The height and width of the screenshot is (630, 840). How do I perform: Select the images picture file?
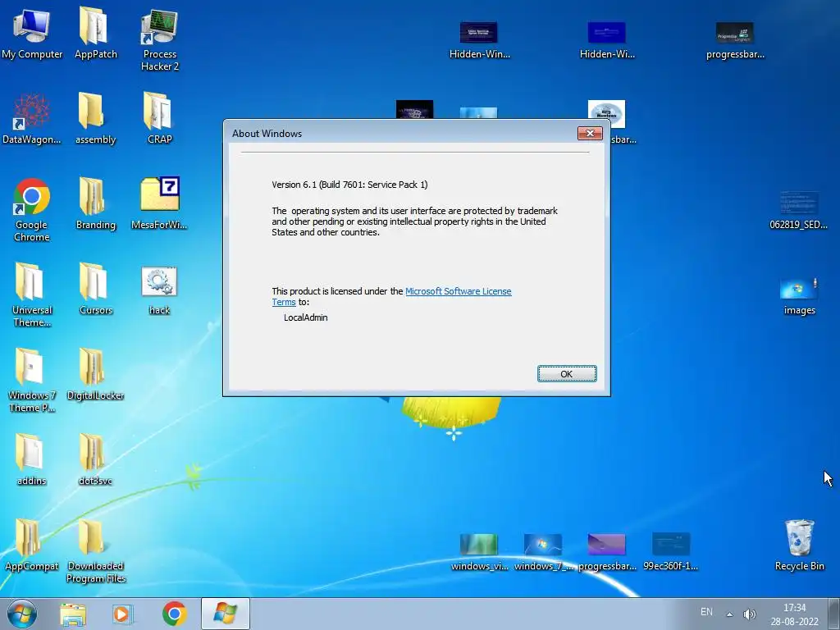pos(799,296)
